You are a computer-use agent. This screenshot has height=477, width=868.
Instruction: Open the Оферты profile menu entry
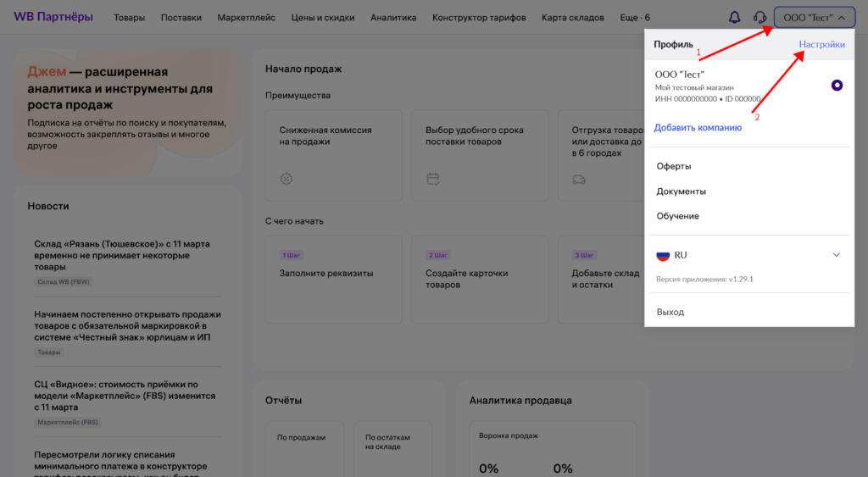(674, 167)
